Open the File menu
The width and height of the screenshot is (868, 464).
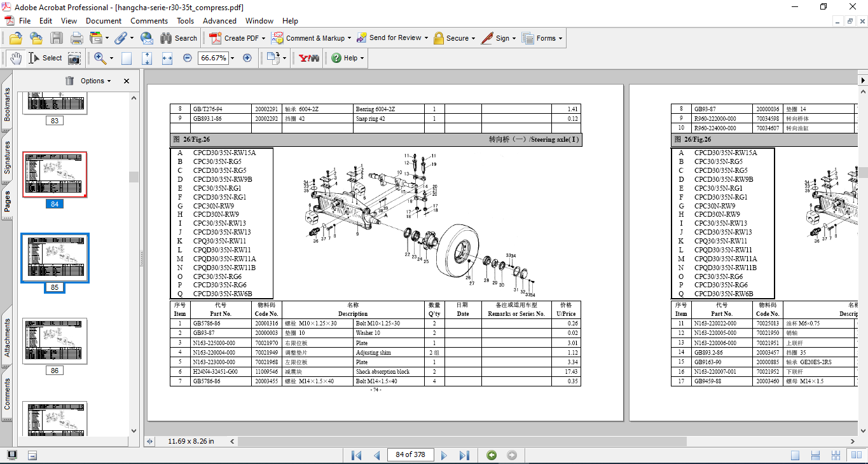[x=25, y=20]
